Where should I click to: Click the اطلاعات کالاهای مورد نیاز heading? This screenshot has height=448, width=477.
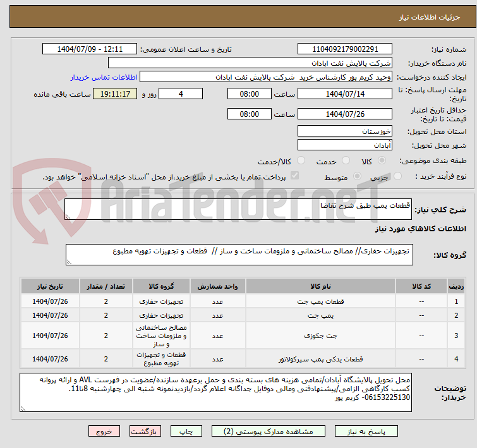tap(420, 229)
